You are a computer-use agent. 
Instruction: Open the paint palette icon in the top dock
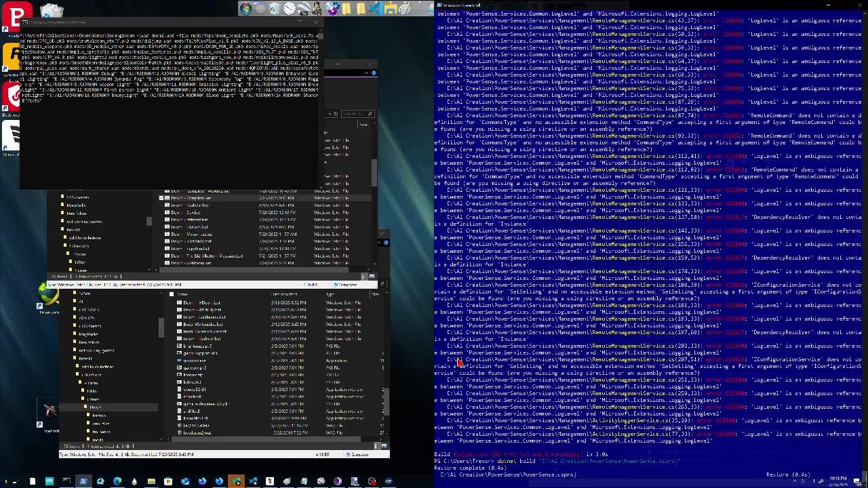pos(405,8)
